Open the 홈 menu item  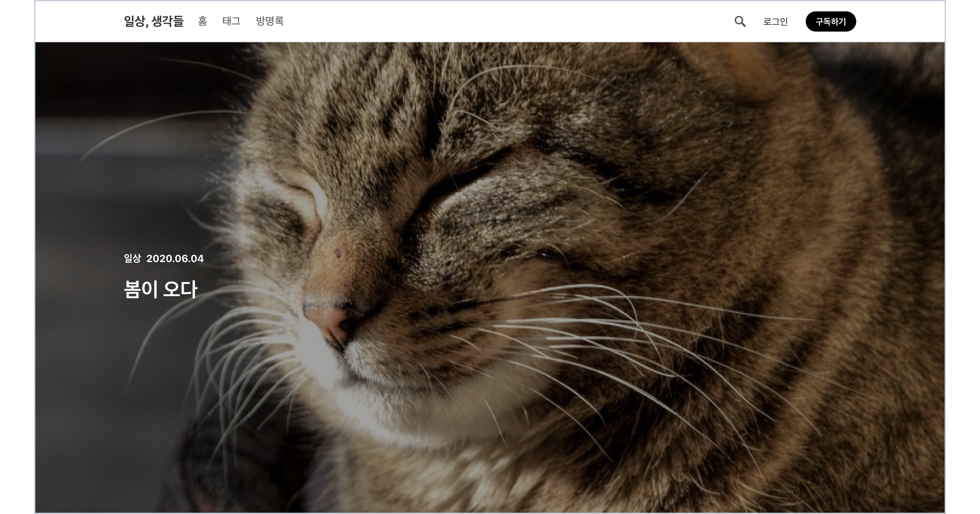click(202, 21)
